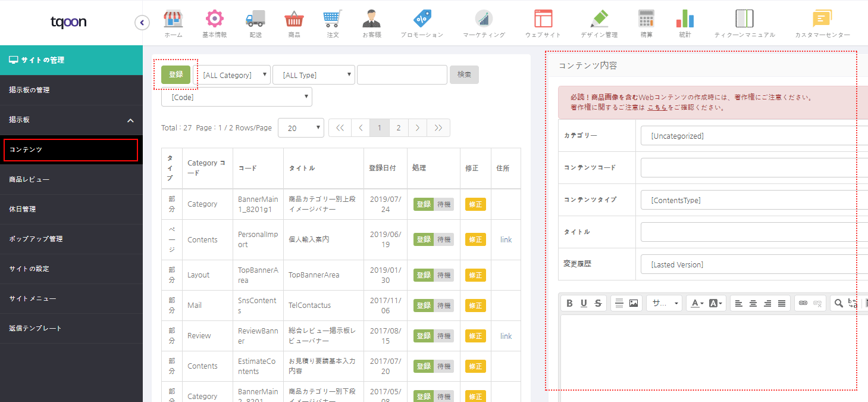Go to プロモーション via price tag icon
Image resolution: width=868 pixels, height=402 pixels.
(x=422, y=19)
